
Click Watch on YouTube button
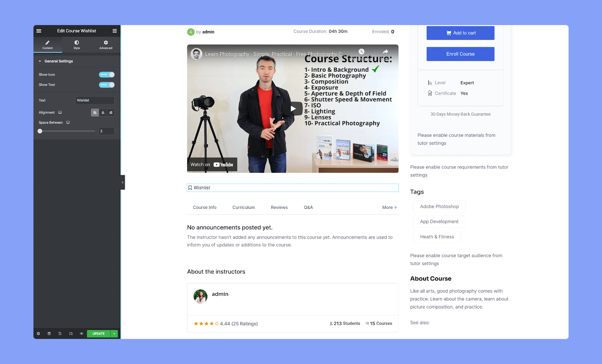[212, 164]
